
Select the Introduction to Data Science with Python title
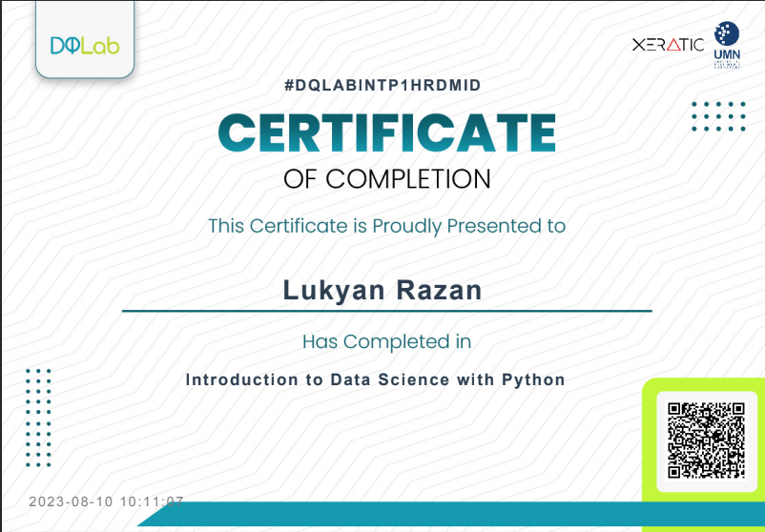pos(376,379)
